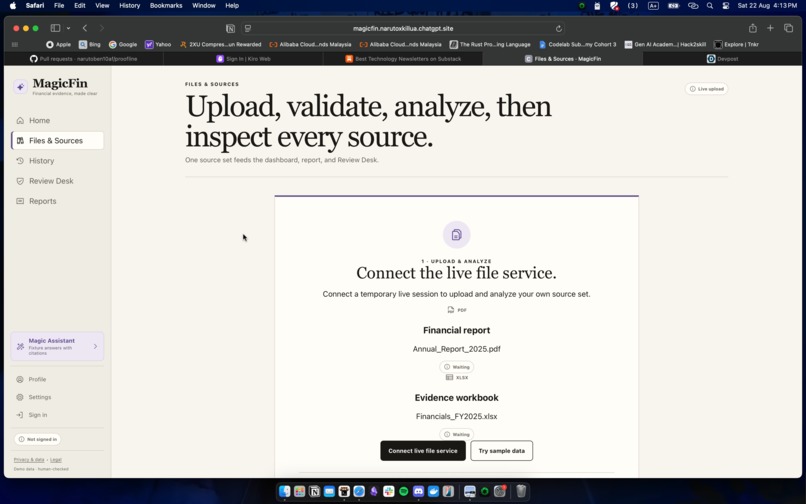806x504 pixels.
Task: Open the Legal link
Action: (x=56, y=460)
